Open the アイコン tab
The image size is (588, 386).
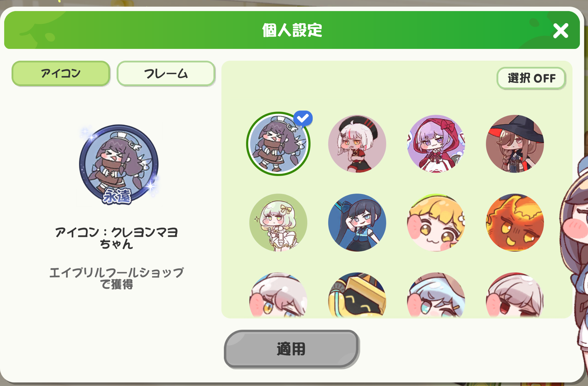(x=61, y=73)
